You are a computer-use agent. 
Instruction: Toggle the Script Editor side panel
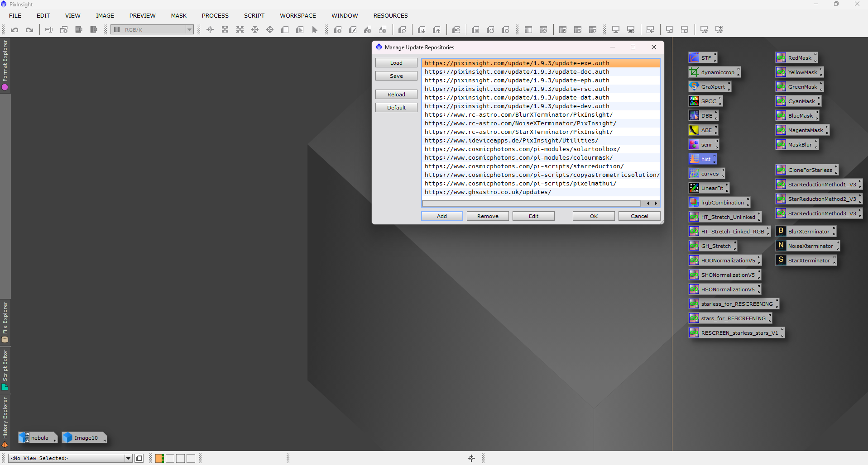pyautogui.click(x=5, y=369)
